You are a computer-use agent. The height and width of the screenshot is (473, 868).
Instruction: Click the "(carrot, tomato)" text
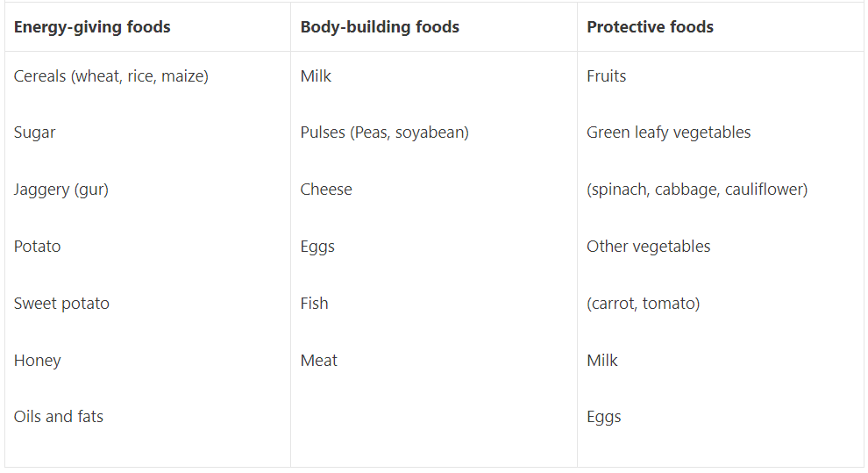pos(643,304)
